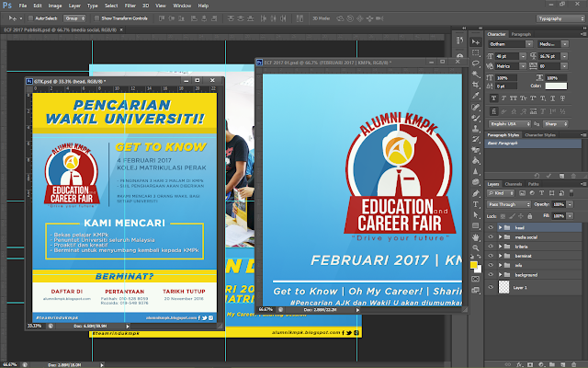Select the Lasso tool

476,63
